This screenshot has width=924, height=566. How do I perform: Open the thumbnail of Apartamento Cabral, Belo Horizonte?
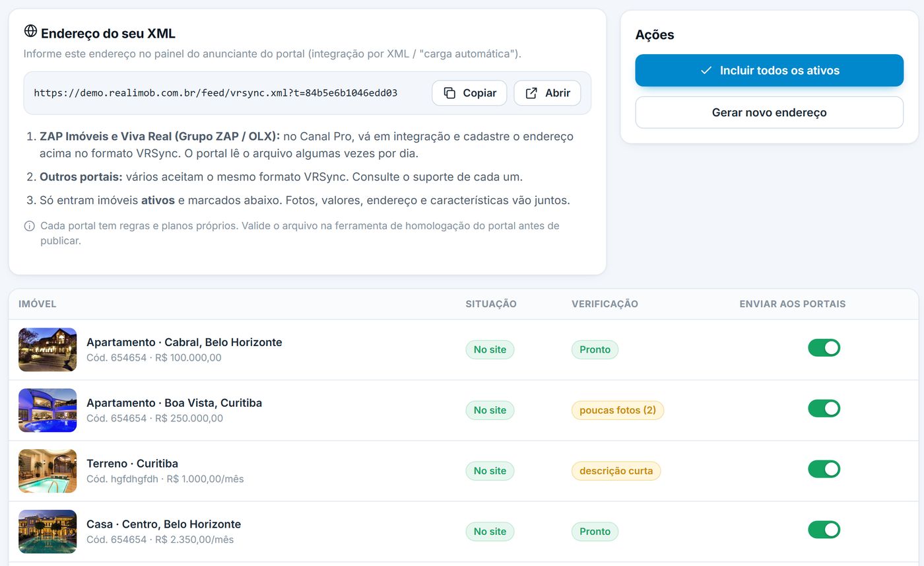pyautogui.click(x=48, y=350)
